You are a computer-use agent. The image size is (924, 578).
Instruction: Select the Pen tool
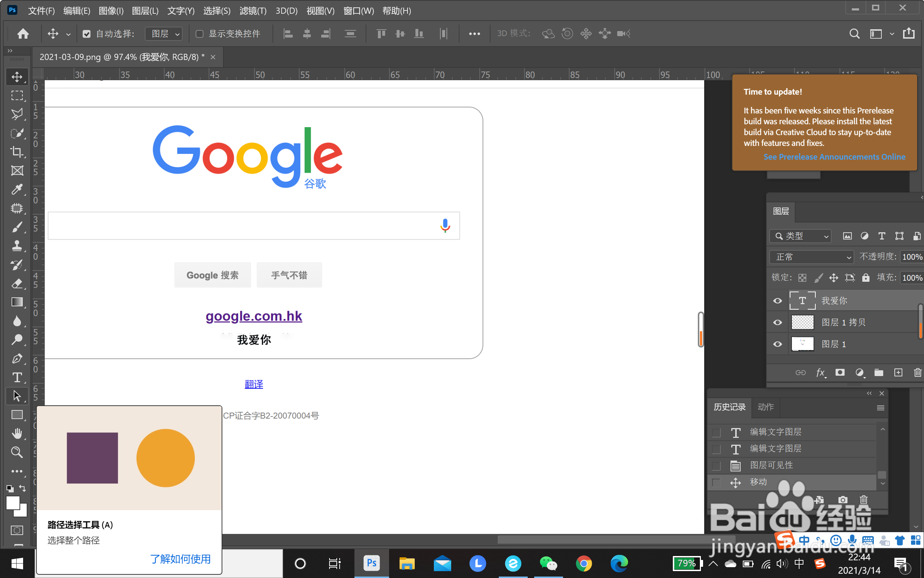[x=17, y=359]
